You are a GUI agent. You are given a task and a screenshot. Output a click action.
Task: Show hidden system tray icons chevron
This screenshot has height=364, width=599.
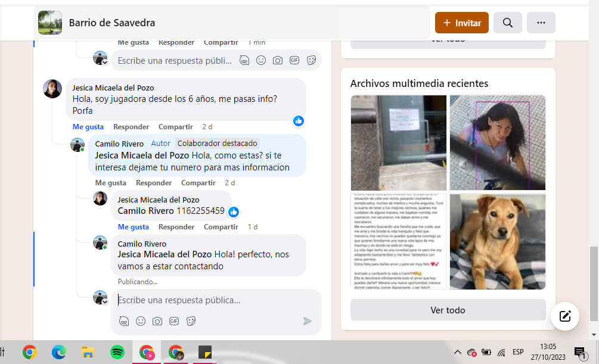tap(457, 352)
